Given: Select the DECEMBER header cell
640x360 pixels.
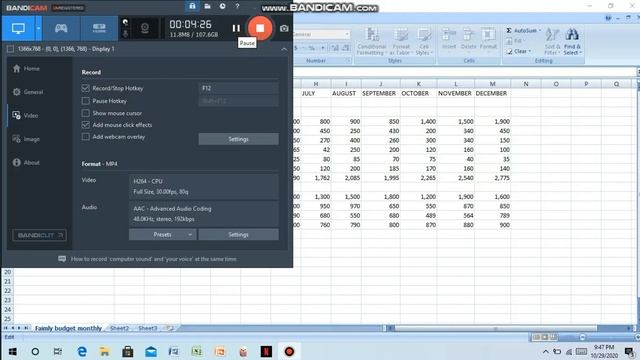Looking at the screenshot, I should 492,93.
